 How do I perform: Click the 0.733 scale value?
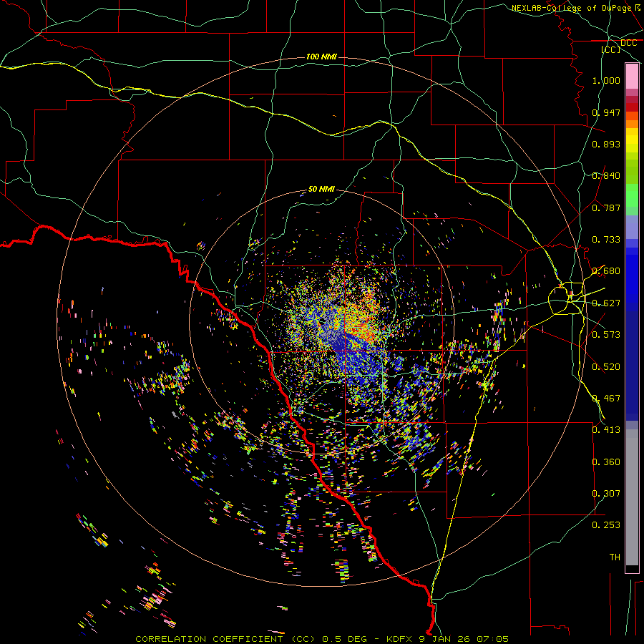(x=606, y=240)
